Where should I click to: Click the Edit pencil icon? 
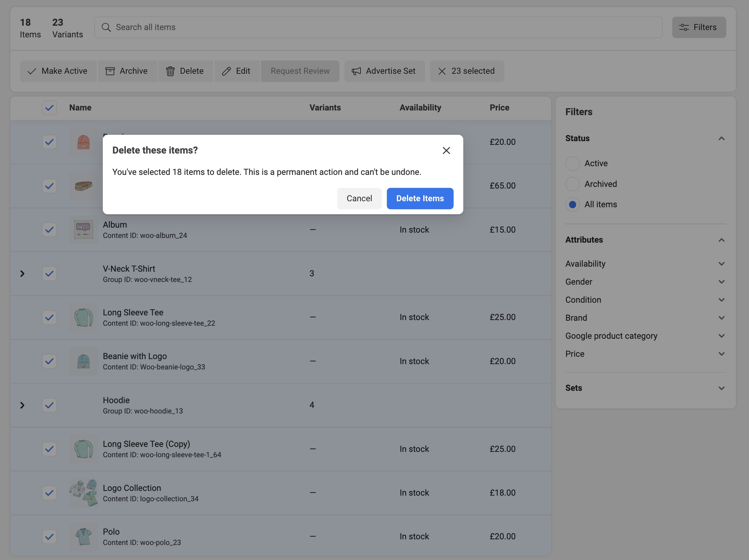[x=226, y=71]
